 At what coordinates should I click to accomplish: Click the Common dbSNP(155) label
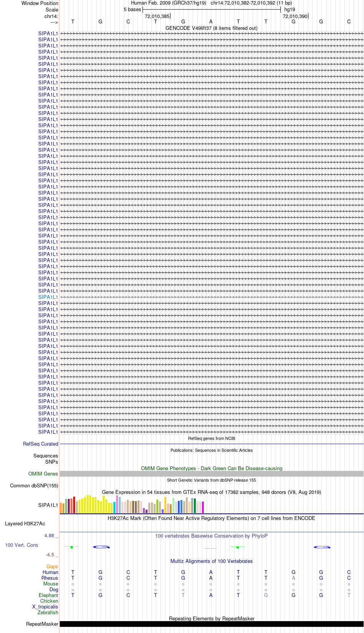[34, 485]
